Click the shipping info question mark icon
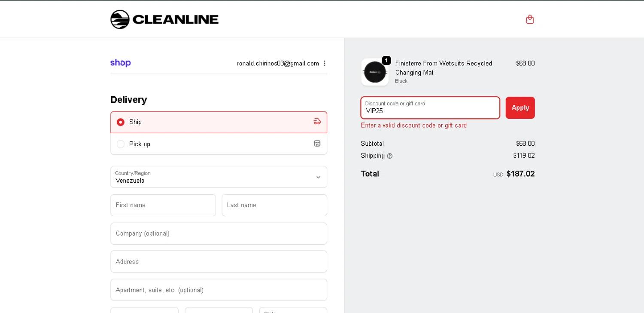This screenshot has height=313, width=644. 390,156
